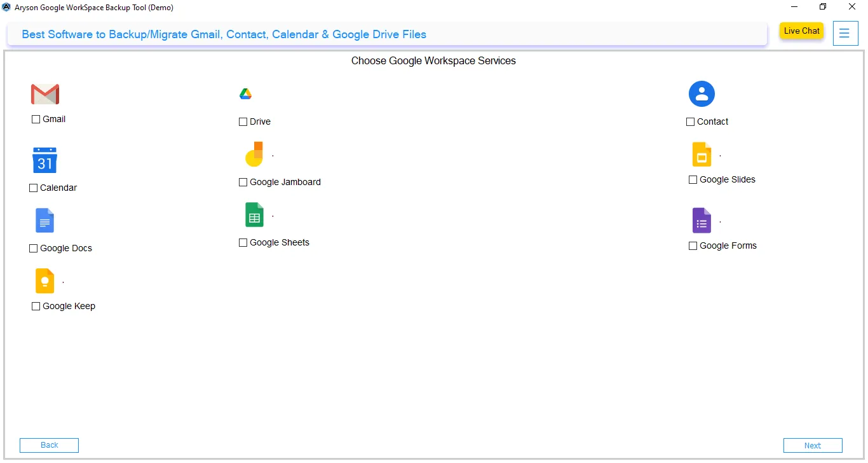
Task: Go back using the Back button
Action: [x=49, y=445]
